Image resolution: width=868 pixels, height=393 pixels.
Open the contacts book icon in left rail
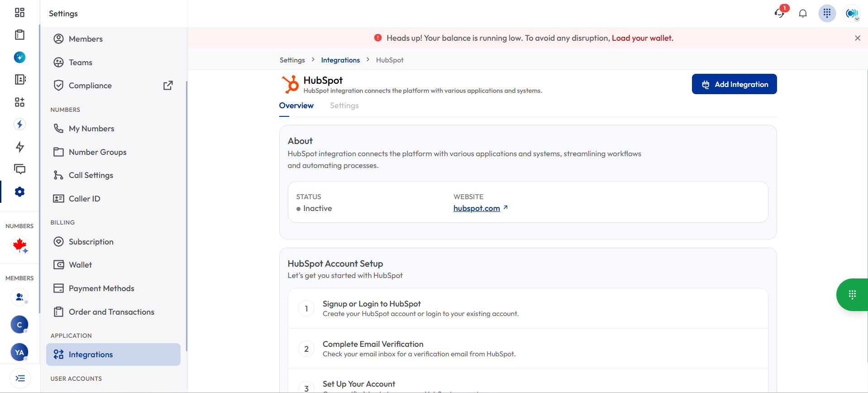pos(20,80)
